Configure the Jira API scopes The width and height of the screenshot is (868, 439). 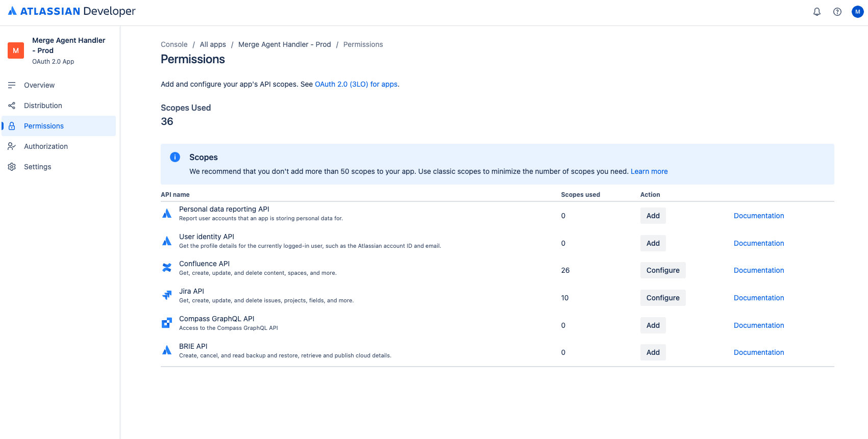point(663,298)
